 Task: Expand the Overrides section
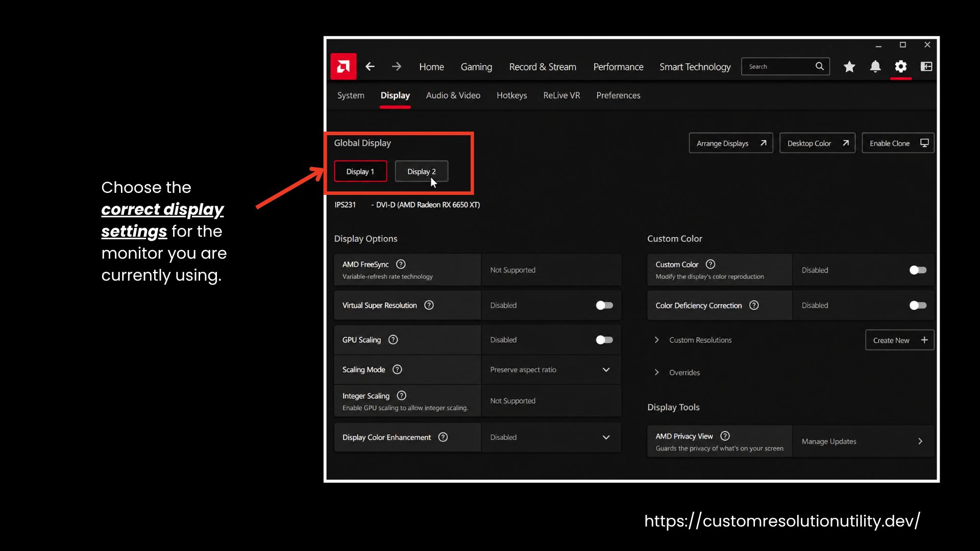point(657,372)
